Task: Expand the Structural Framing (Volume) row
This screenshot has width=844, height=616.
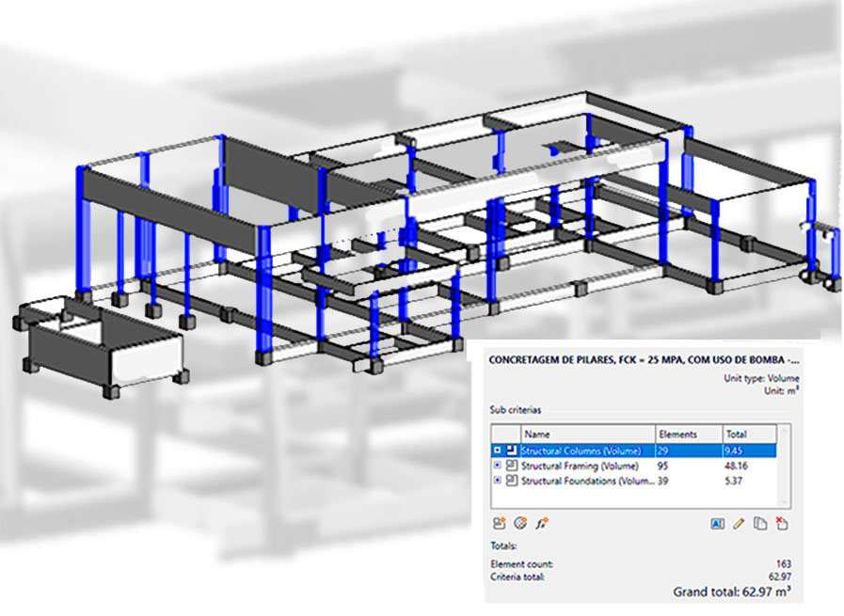Action: point(498,466)
